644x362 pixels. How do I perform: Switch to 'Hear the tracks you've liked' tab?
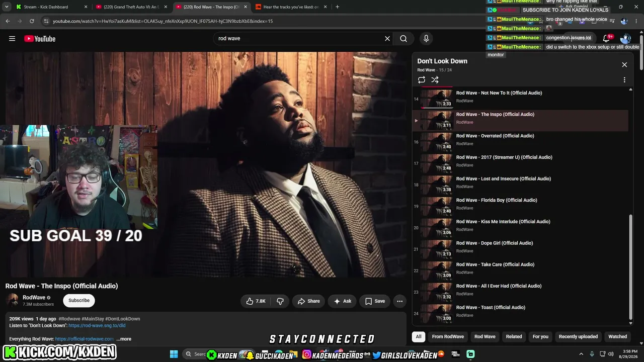point(292,7)
